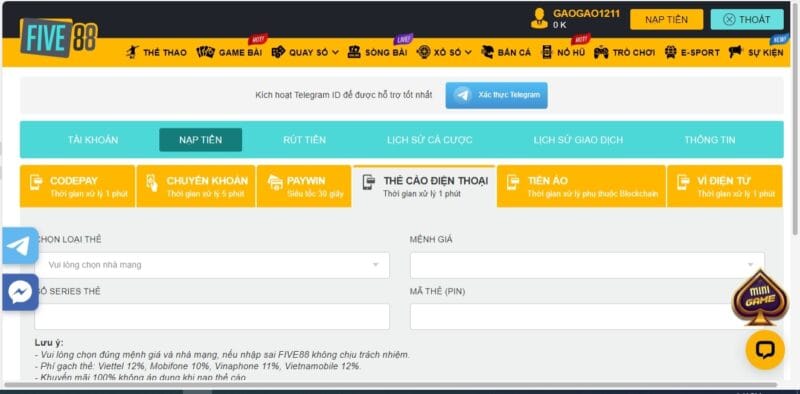Open the live chat bubble button
The width and height of the screenshot is (800, 394).
point(765,350)
